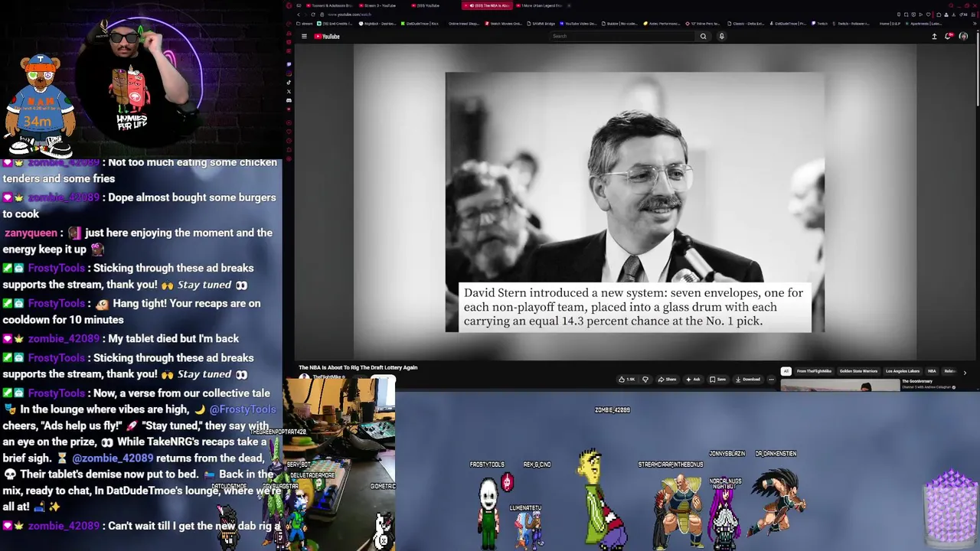
Task: Select the NBA filter chip
Action: [932, 371]
